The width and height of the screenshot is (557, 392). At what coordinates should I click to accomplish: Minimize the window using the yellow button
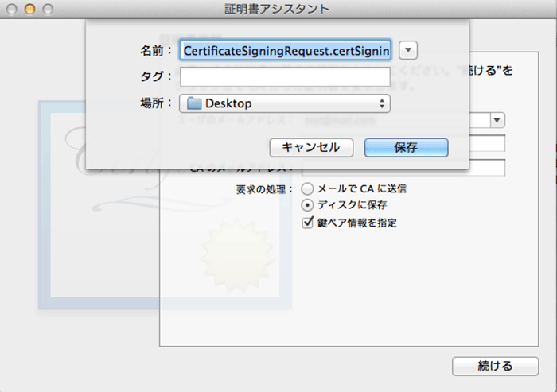(x=30, y=9)
